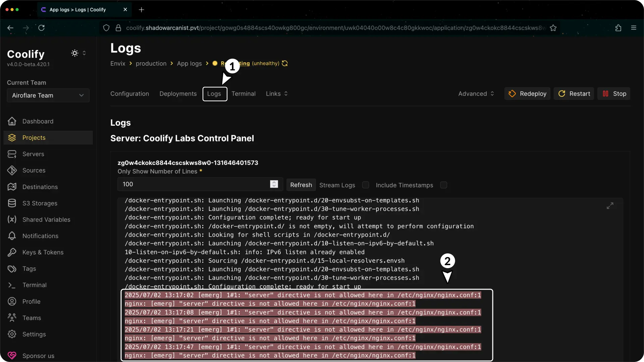
Task: Click the Notifications bell icon
Action: [x=12, y=236]
